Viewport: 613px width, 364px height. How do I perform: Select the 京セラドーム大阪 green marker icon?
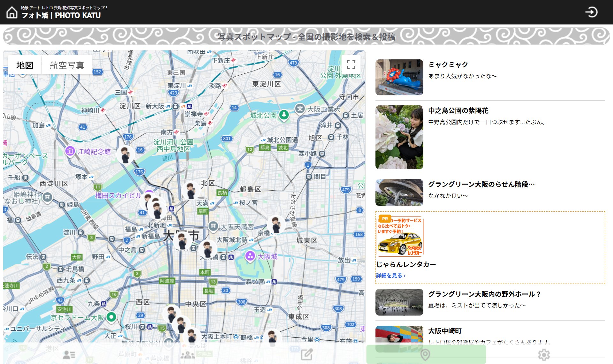[x=111, y=317]
